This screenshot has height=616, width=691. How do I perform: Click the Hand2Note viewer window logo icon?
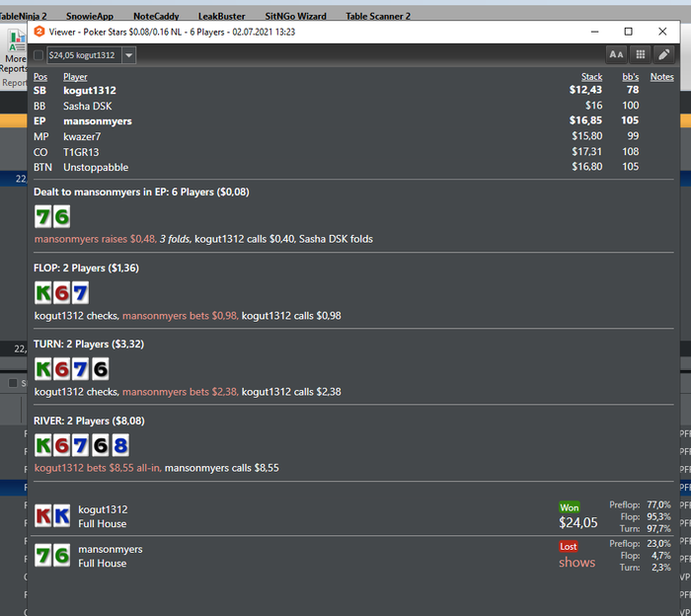click(39, 32)
